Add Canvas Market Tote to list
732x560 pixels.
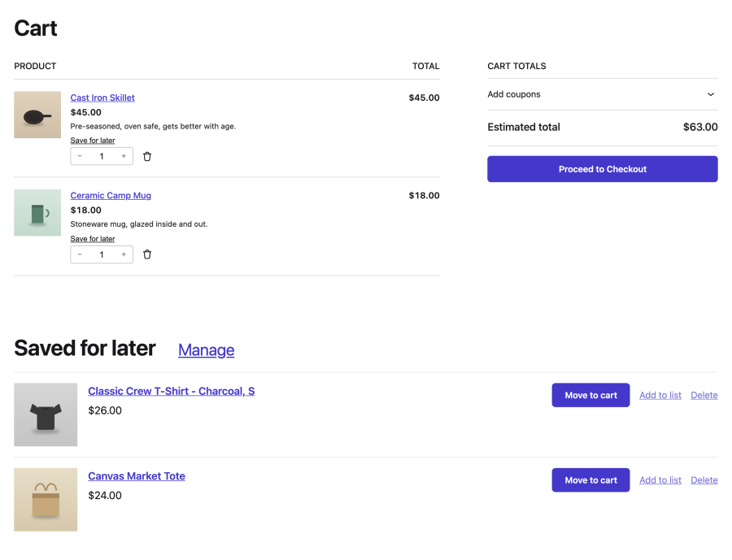click(660, 480)
